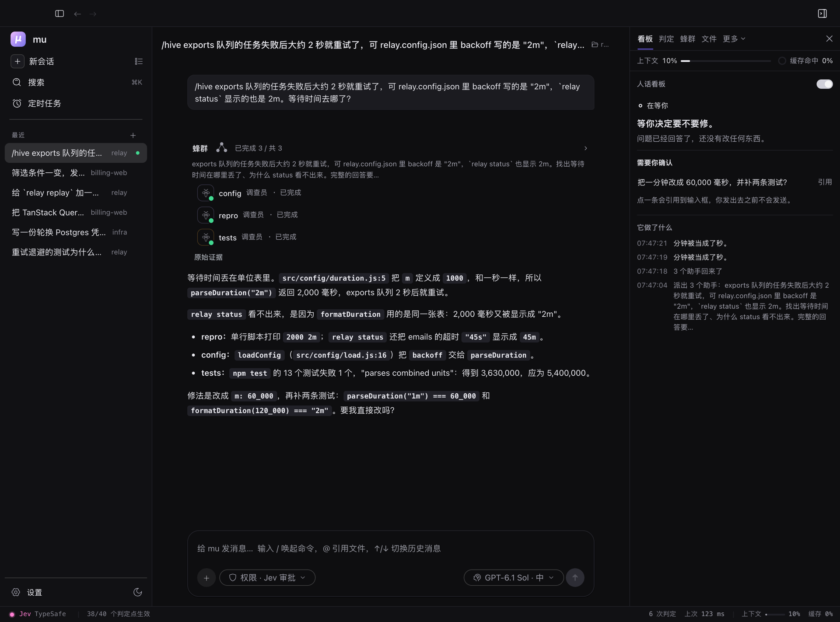
Task: Click the attachment plus button in the input box
Action: [206, 578]
